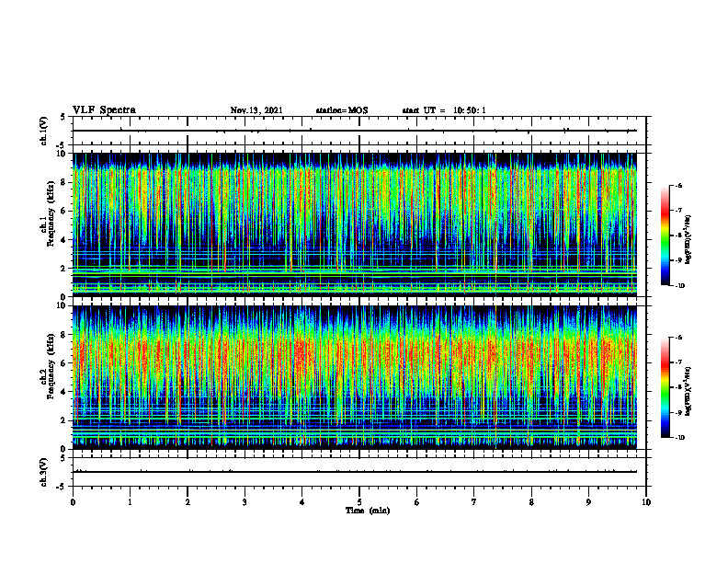Click time axis tick label "1"
This screenshot has width=728, height=563.
point(130,502)
